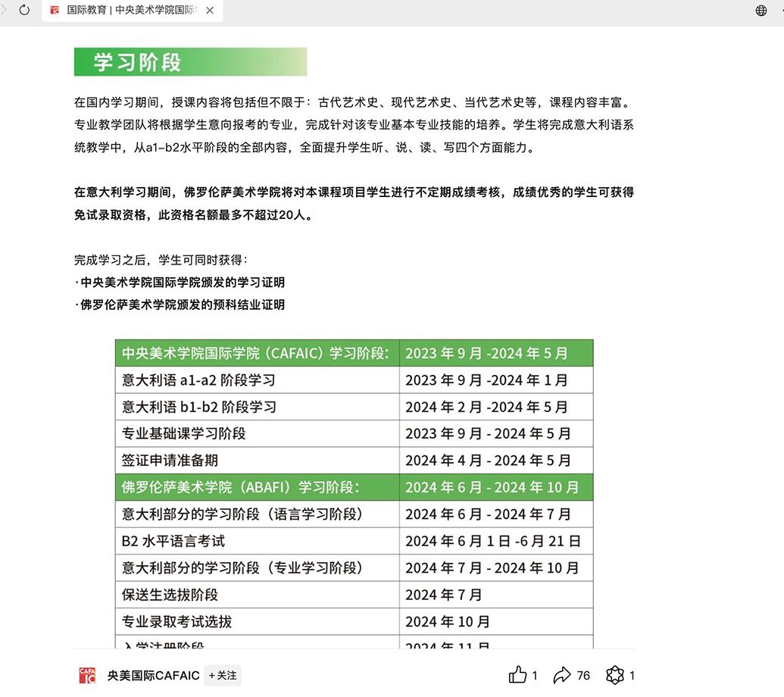Close the 国际教育 browser tab
This screenshot has height=697, width=784.
click(x=210, y=11)
